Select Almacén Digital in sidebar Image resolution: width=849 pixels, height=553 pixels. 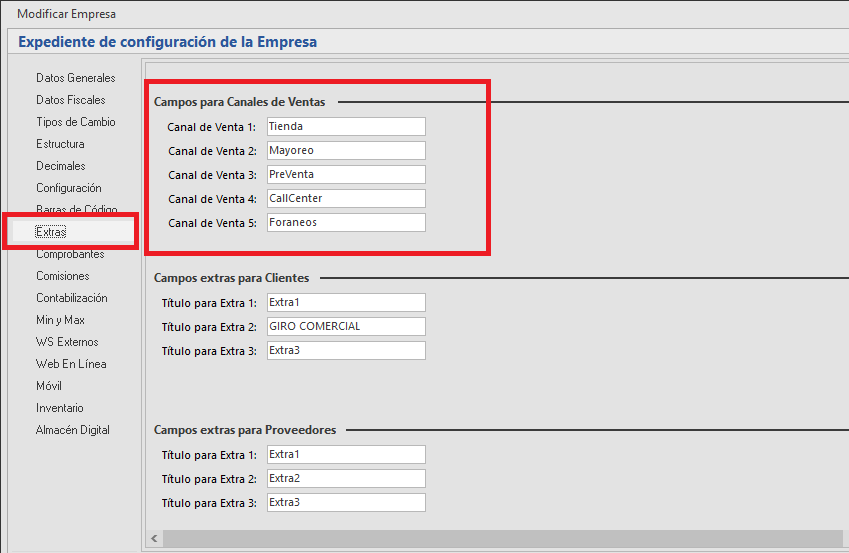coord(73,430)
